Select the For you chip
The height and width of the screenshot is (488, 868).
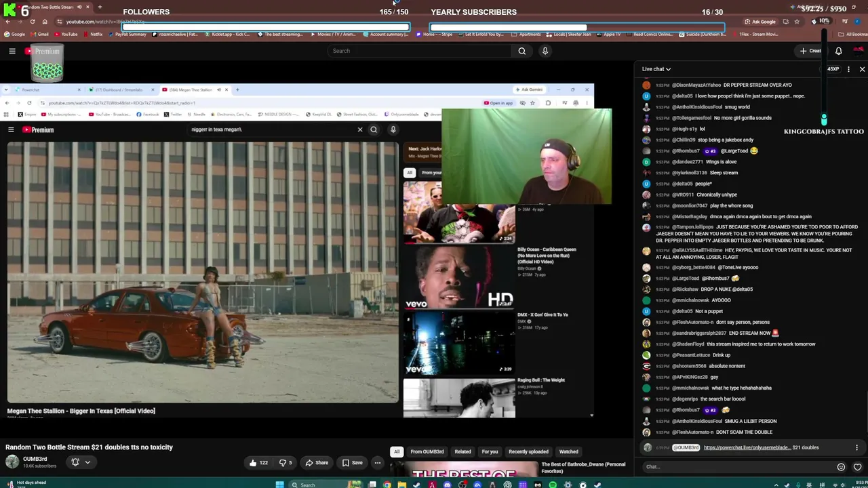click(490, 451)
